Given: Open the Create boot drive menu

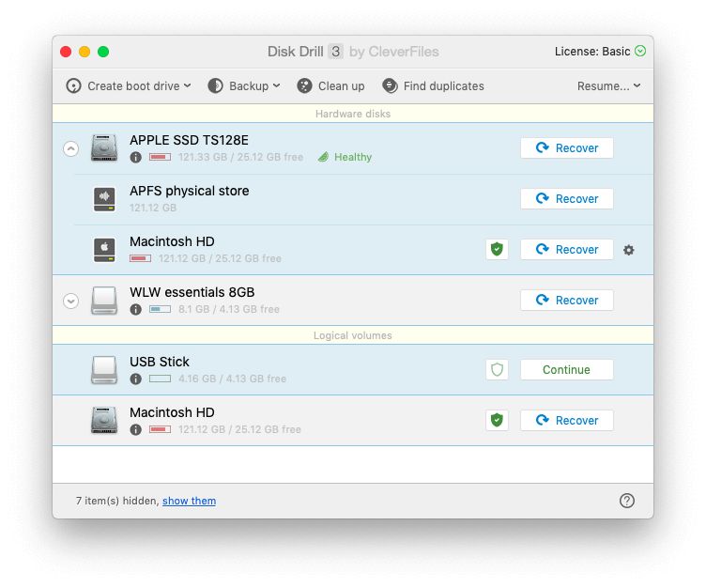Looking at the screenshot, I should (x=129, y=85).
